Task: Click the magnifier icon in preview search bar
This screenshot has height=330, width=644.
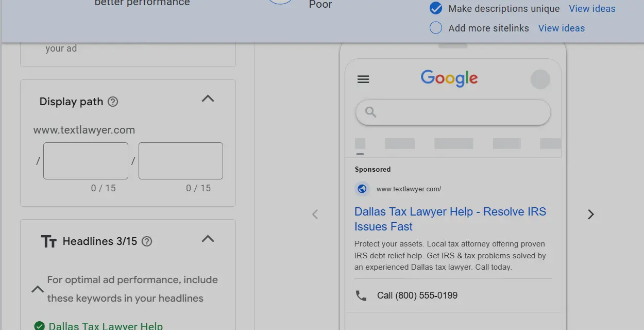Action: click(x=370, y=112)
